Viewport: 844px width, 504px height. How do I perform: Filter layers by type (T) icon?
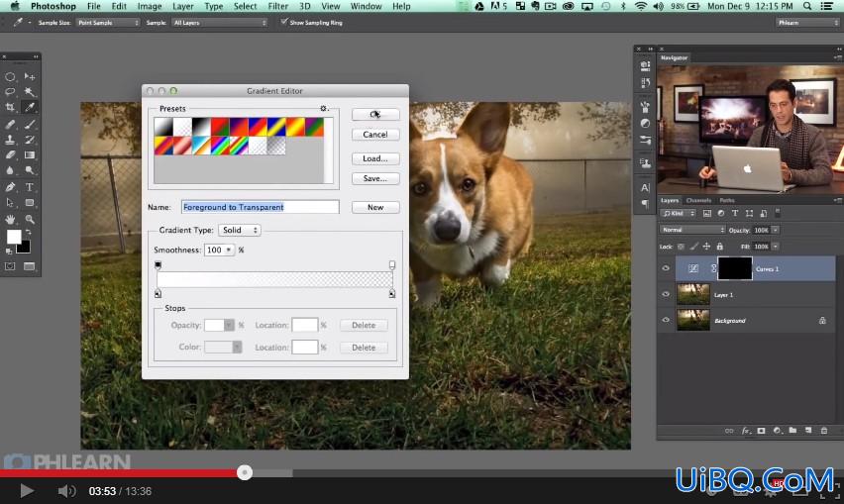point(735,214)
